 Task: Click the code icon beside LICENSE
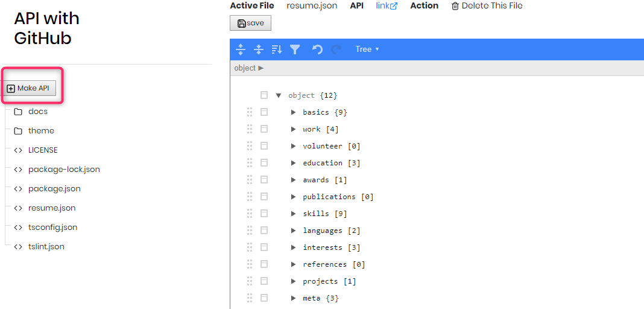(x=18, y=150)
